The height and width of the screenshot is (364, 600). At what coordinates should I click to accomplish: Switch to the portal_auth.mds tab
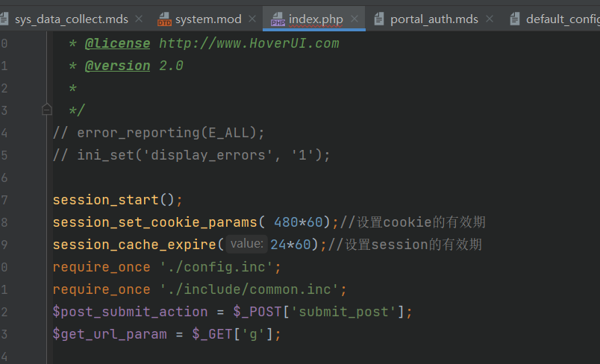tap(434, 19)
